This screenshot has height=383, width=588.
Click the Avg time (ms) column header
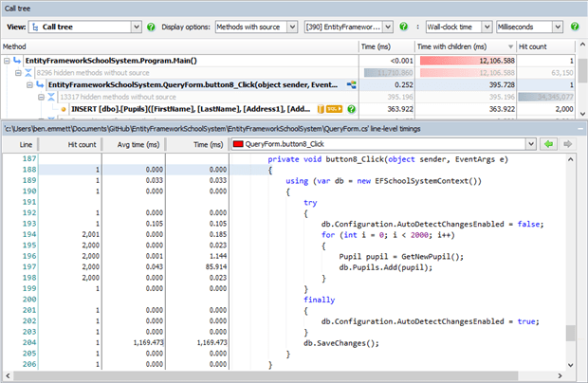click(134, 145)
